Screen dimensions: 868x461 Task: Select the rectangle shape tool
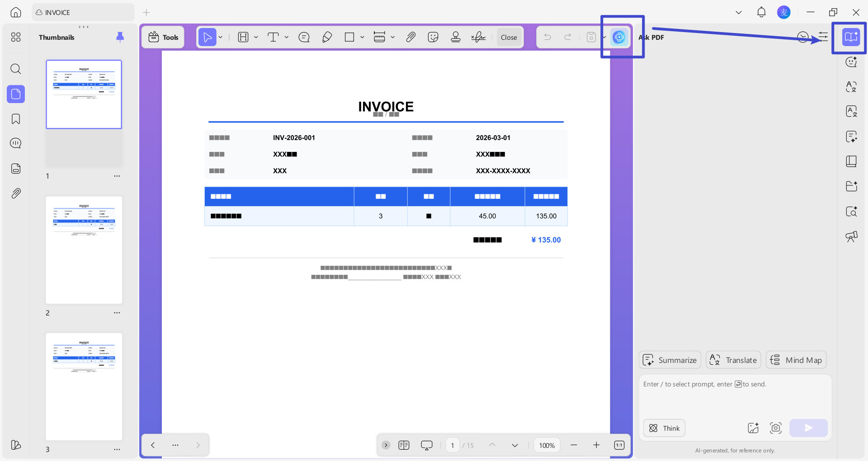click(349, 37)
